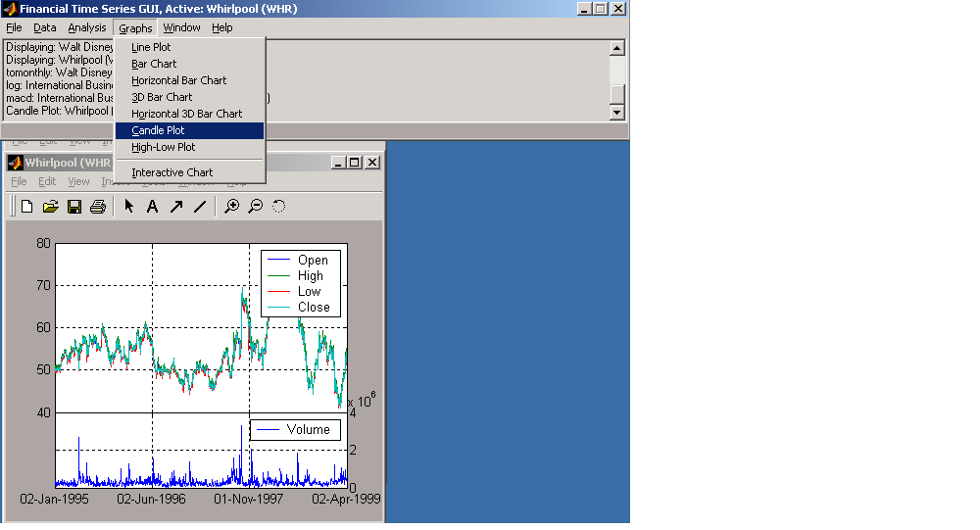Select the Insert Arrow tool

pos(176,207)
